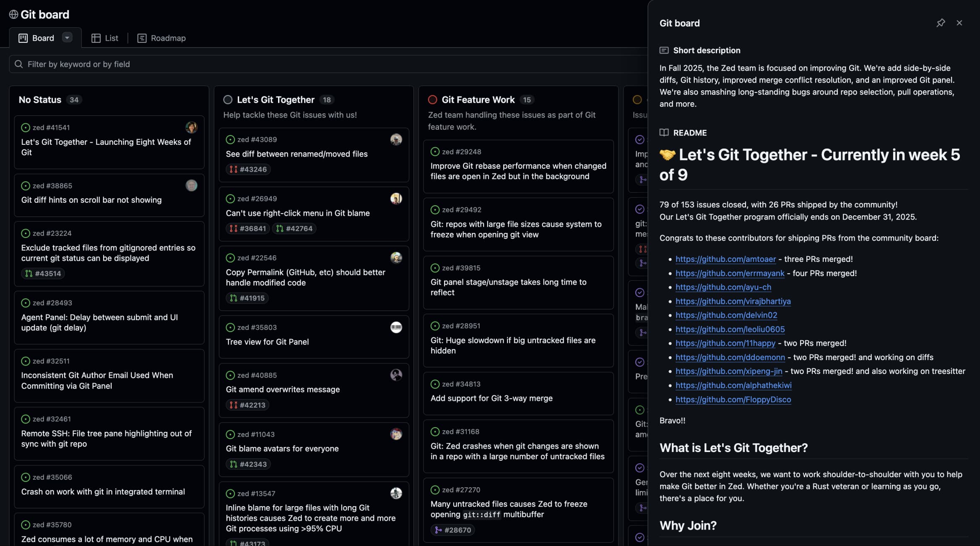Click the avatar on the Tree view card
980x546 pixels.
point(396,327)
